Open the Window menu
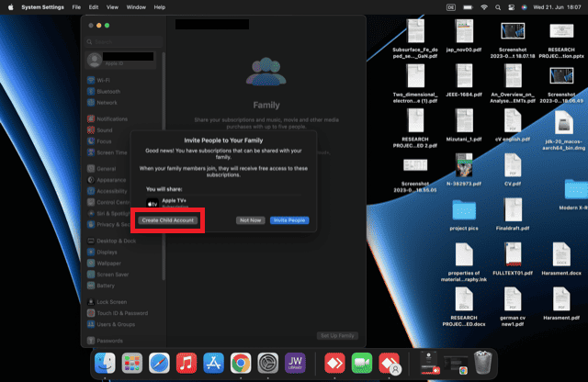The width and height of the screenshot is (588, 382). pos(135,6)
